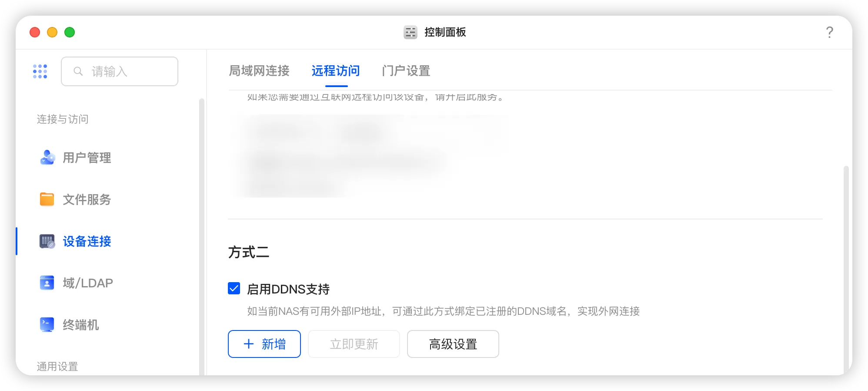Click the 域/LDAP icon
Image resolution: width=868 pixels, height=391 pixels.
[x=47, y=283]
